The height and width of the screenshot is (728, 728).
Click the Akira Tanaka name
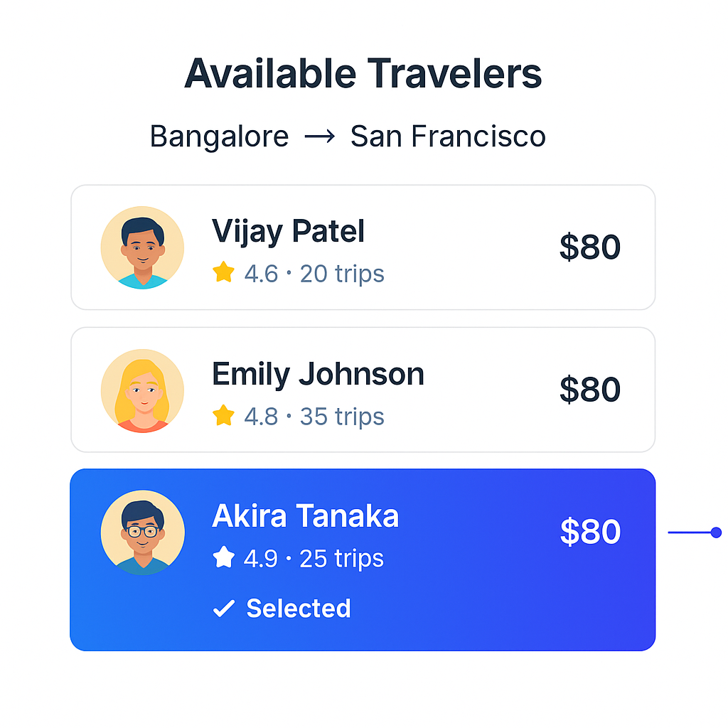click(305, 517)
